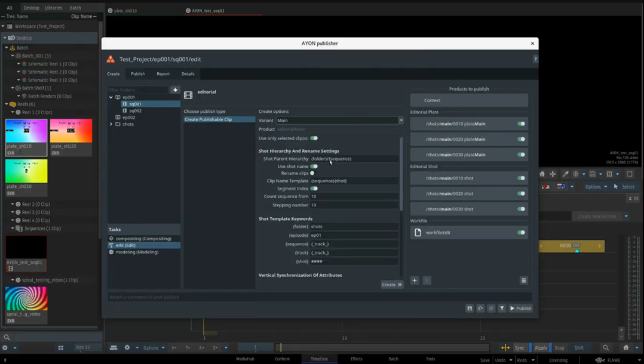Collapse the Reels (6) tree node
The width and height of the screenshot is (644, 364).
pos(7,104)
